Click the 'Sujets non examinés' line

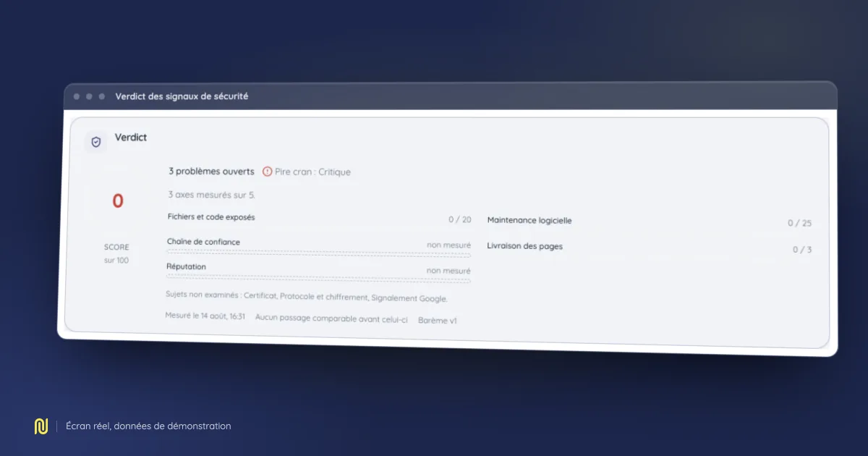tap(307, 297)
